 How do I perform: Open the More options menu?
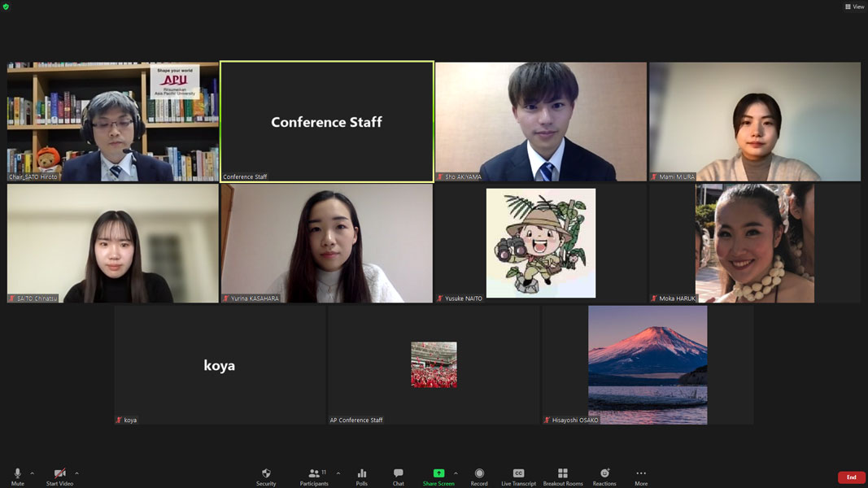click(641, 474)
